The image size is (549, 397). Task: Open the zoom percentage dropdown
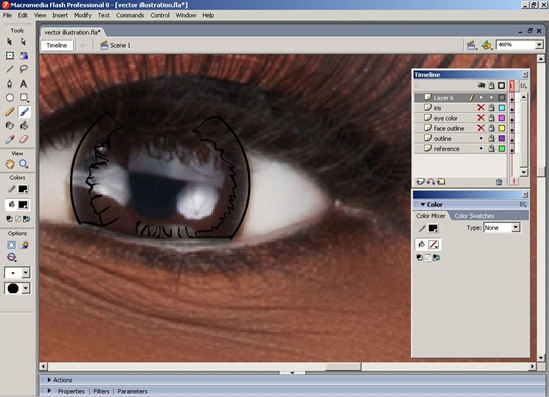(539, 45)
